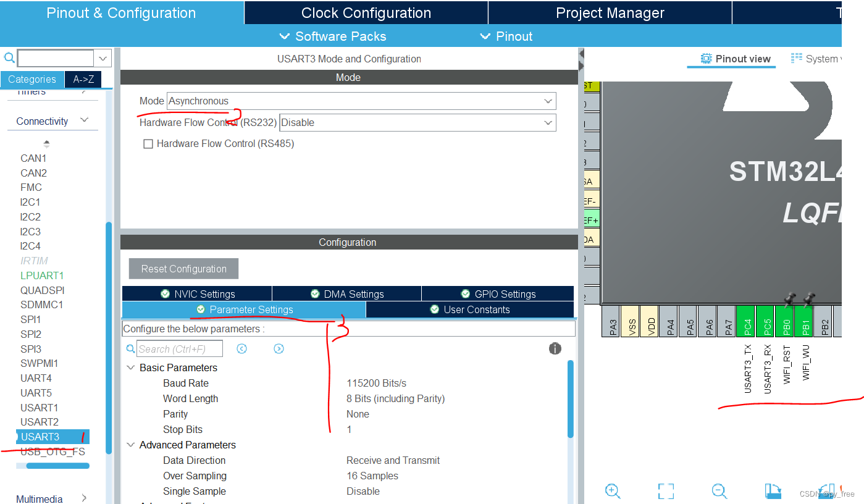Select CAN1 peripheral
Screen dimensions: 864x504
click(33, 158)
